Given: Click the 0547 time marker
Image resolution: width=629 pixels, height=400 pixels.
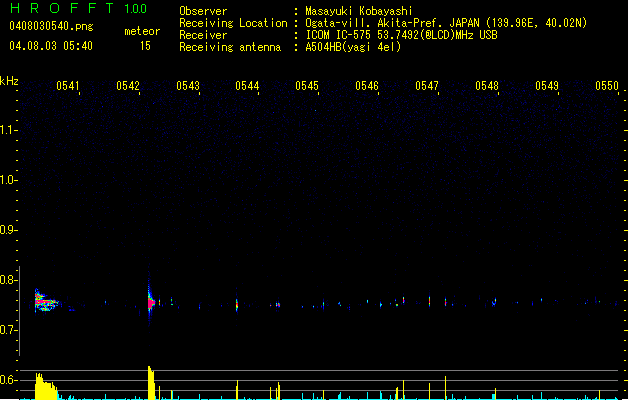Looking at the screenshot, I should [x=427, y=86].
